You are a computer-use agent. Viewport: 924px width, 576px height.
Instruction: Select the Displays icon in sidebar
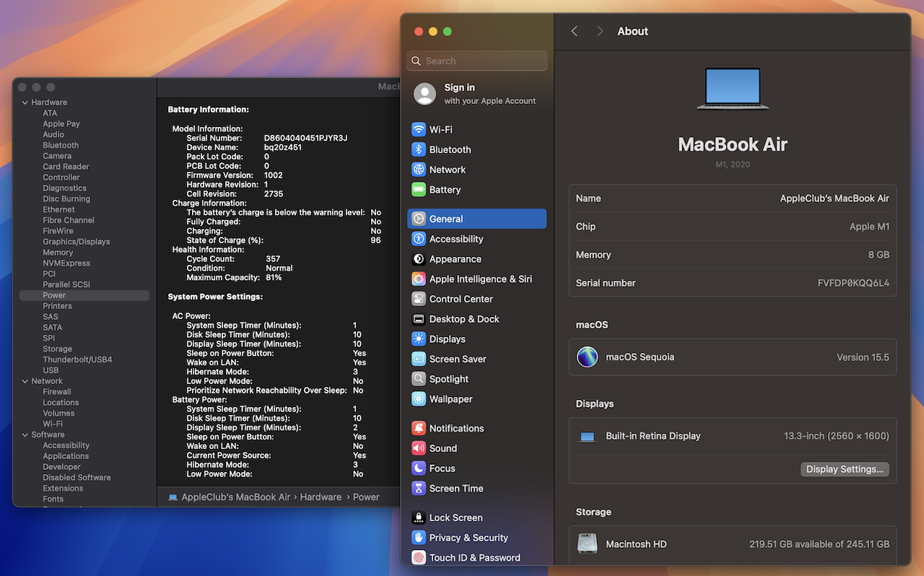(x=419, y=339)
